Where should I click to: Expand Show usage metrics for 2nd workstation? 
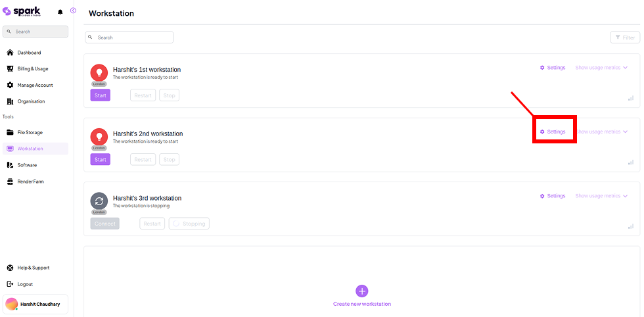point(601,132)
